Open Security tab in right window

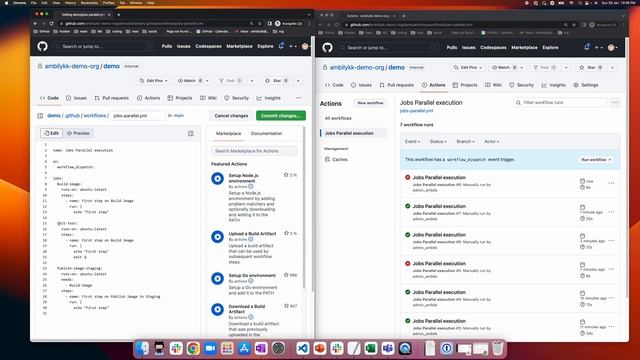point(521,85)
